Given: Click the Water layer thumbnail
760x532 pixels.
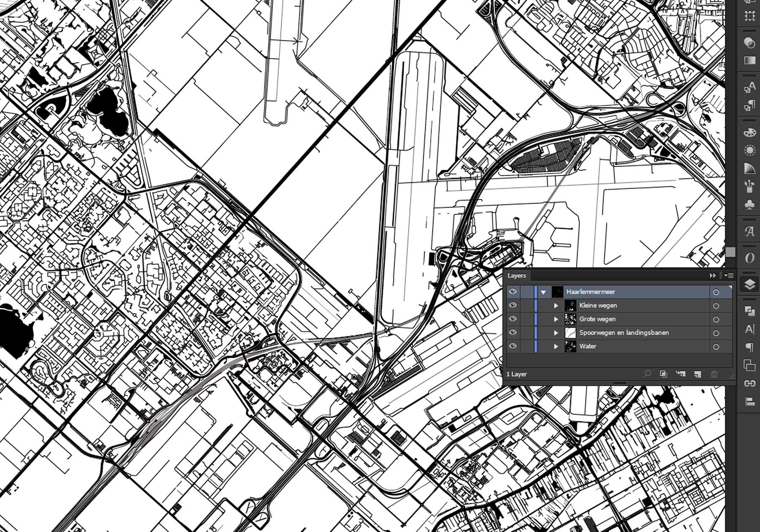Looking at the screenshot, I should pos(570,346).
